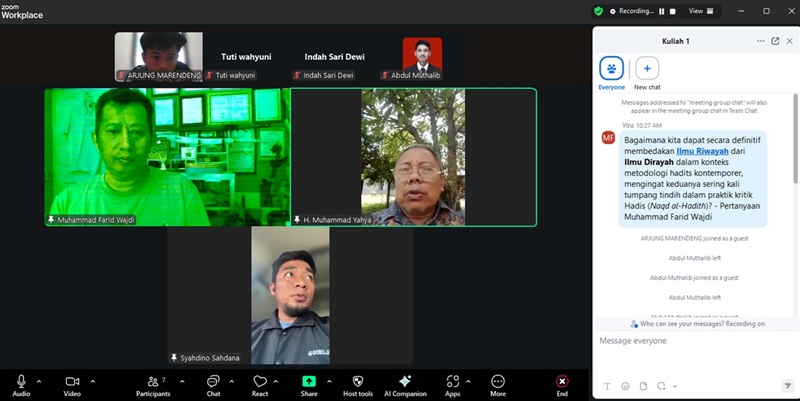The width and height of the screenshot is (800, 401).
Task: Click muted mic icon on Indah Sari Dewi label
Action: 297,76
